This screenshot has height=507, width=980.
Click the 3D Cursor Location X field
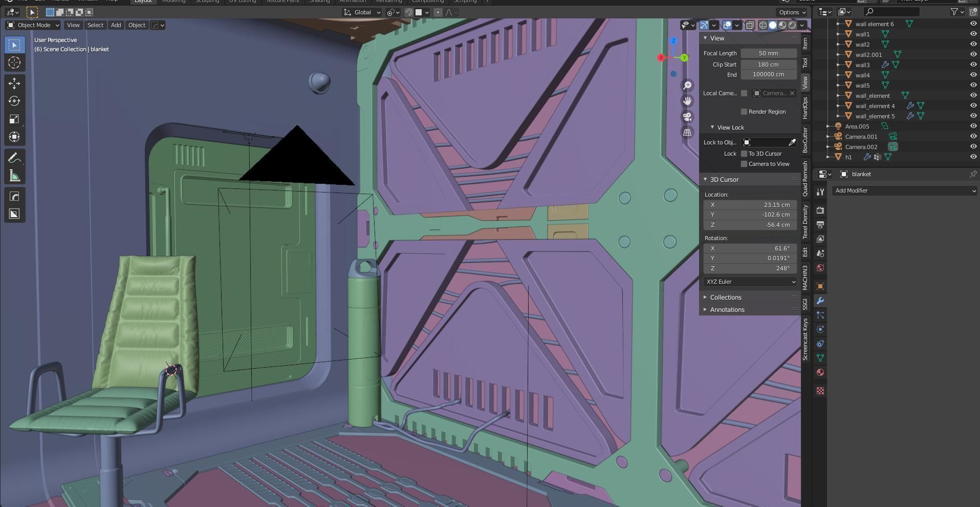click(x=750, y=205)
